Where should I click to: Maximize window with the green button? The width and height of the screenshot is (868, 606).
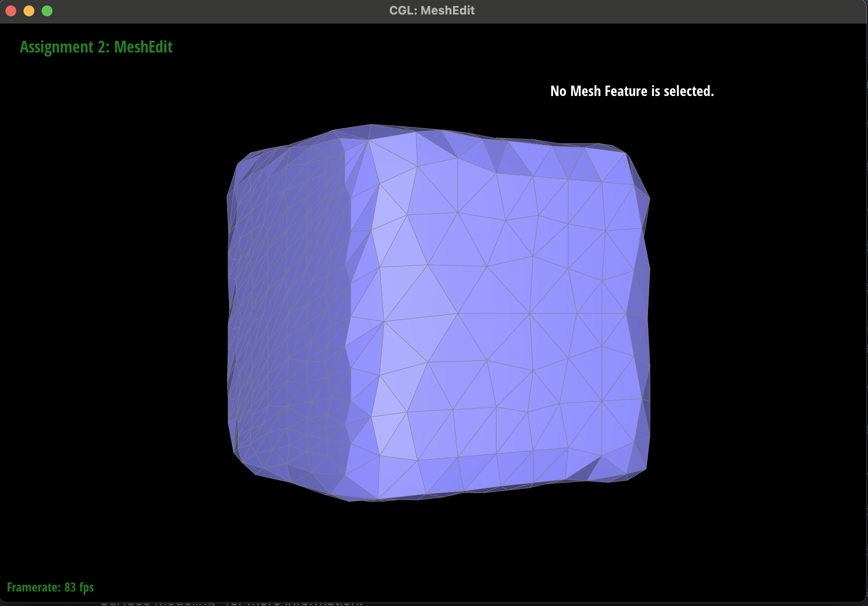[x=47, y=11]
